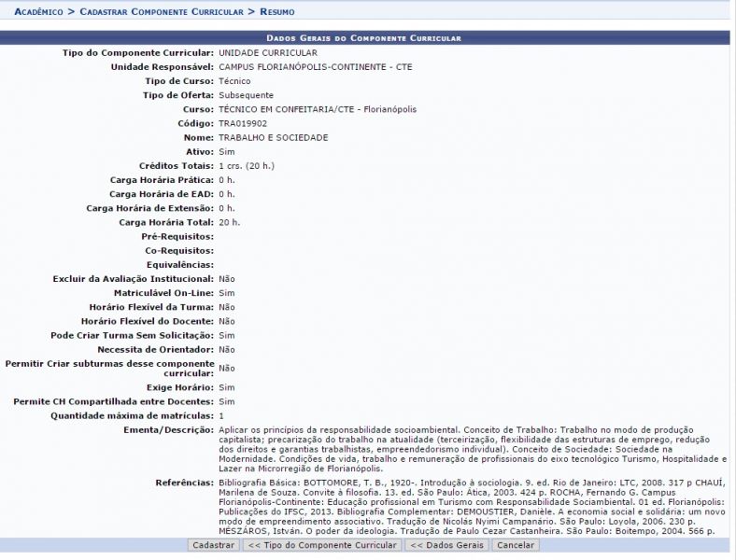Click the Subsequente offer type value
This screenshot has height=560, width=736.
246,95
